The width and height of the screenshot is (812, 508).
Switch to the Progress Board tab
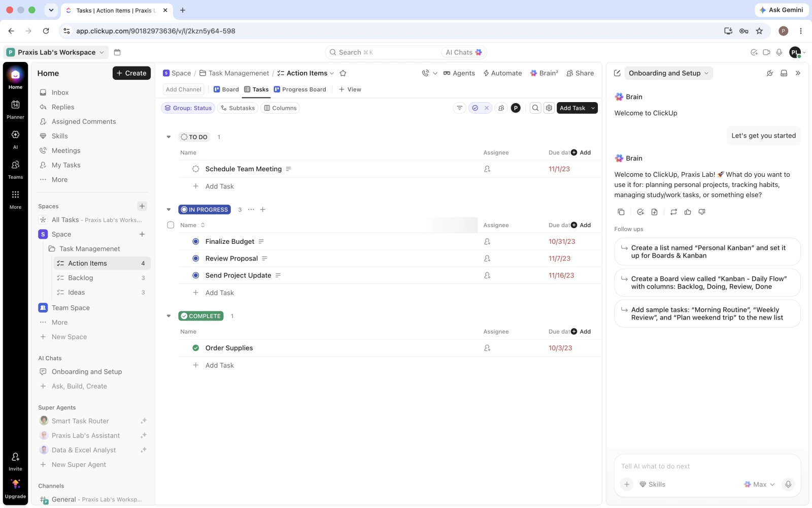[x=300, y=89]
